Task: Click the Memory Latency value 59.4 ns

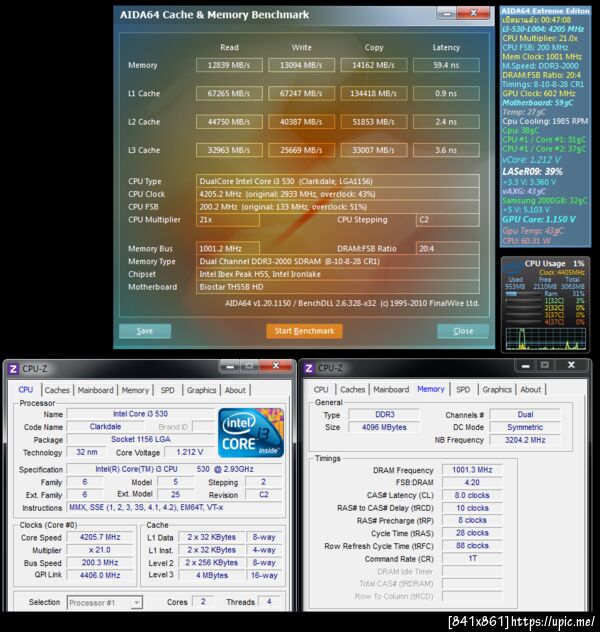Action: click(x=446, y=65)
